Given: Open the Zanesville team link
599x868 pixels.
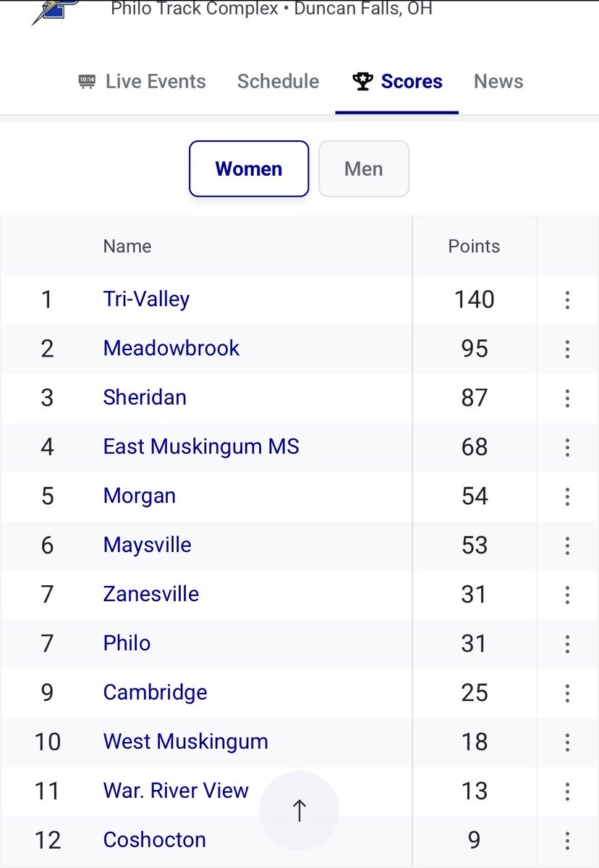Looking at the screenshot, I should click(151, 595).
